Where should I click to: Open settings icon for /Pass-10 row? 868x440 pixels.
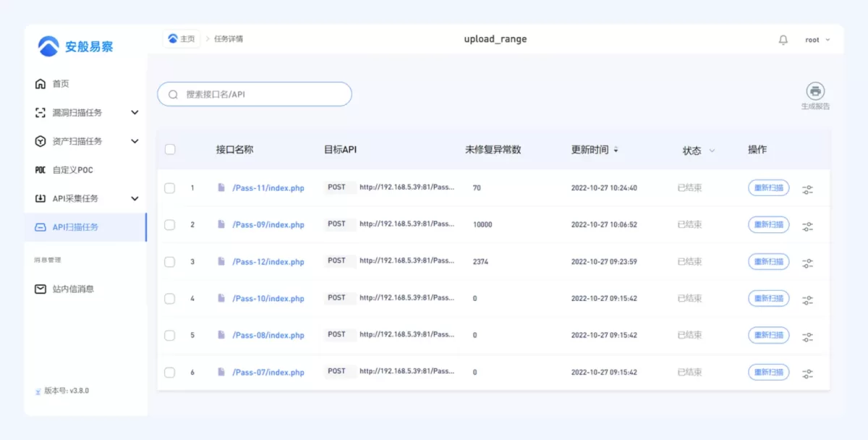pyautogui.click(x=807, y=300)
